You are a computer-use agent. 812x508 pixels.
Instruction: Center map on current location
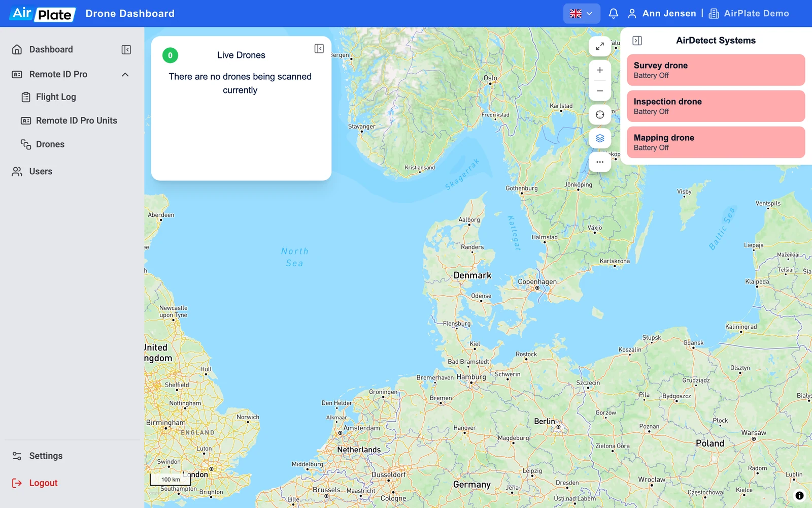click(x=600, y=114)
